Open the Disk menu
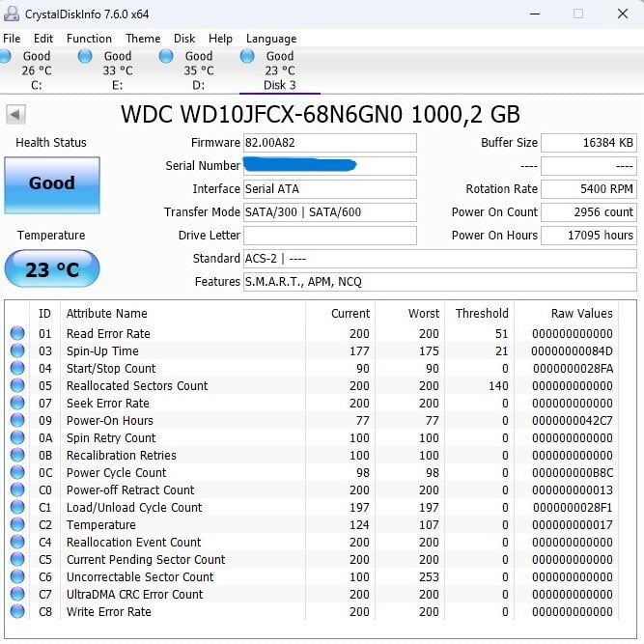This screenshot has height=644, width=644. pyautogui.click(x=184, y=39)
